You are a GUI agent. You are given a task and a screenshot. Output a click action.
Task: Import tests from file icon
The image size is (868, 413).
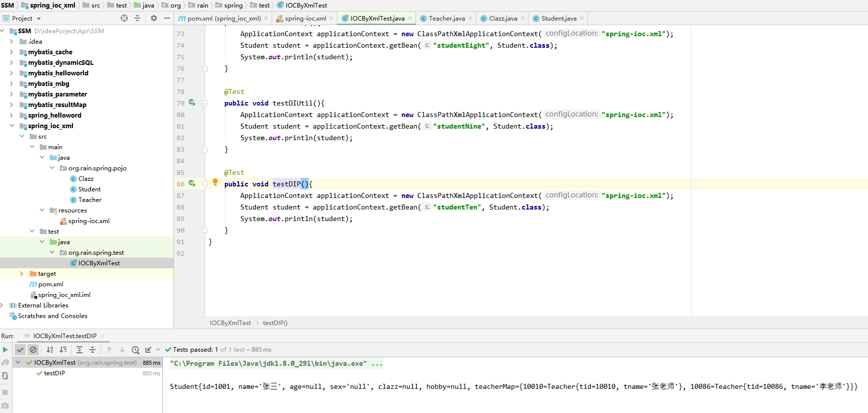point(148,350)
